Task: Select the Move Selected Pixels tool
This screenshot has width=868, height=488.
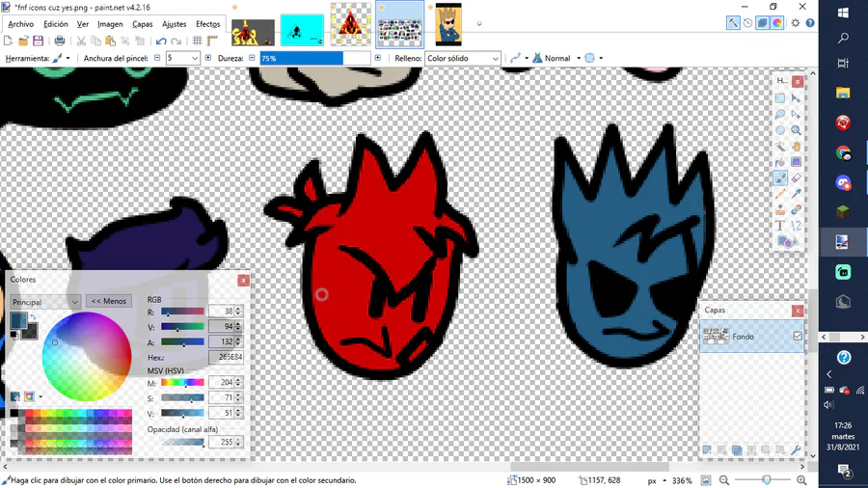Action: click(796, 98)
